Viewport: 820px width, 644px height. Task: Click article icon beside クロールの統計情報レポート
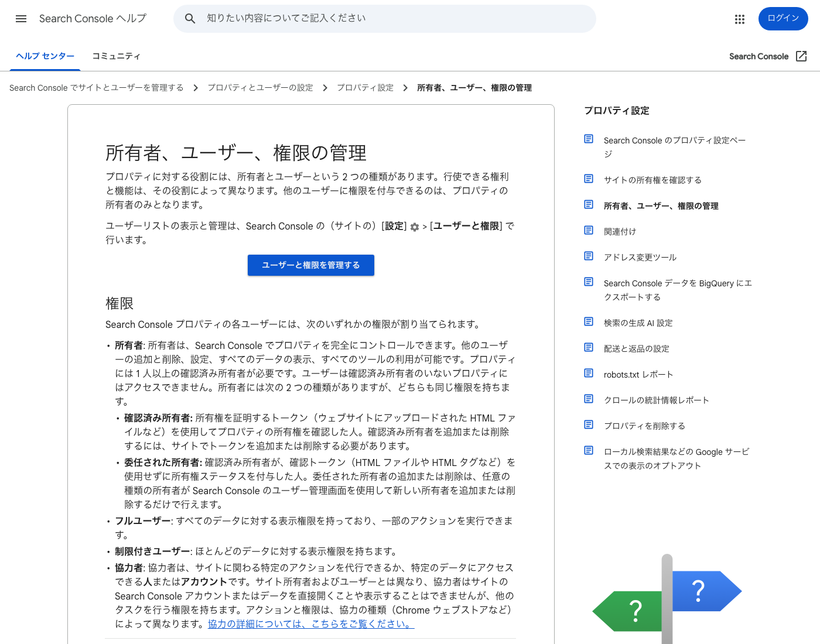tap(589, 399)
